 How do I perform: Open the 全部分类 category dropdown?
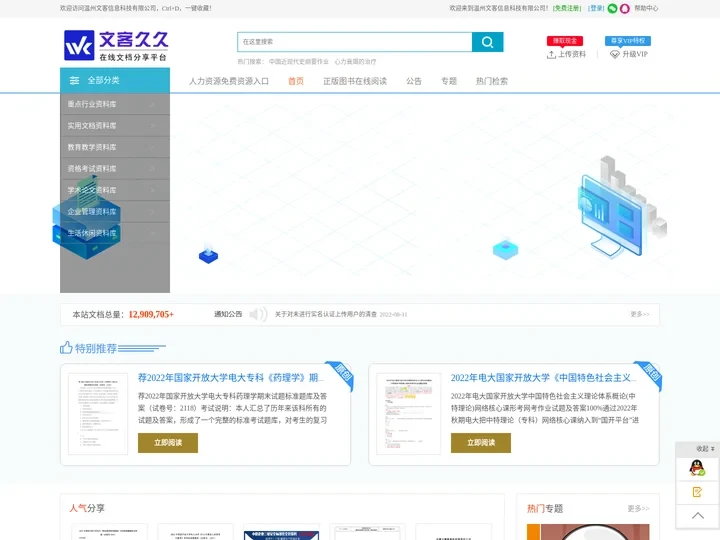click(115, 80)
